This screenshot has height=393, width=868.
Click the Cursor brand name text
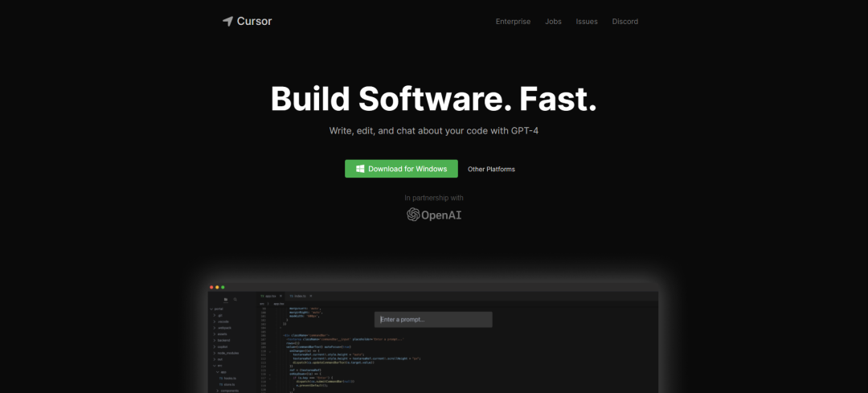tap(254, 22)
